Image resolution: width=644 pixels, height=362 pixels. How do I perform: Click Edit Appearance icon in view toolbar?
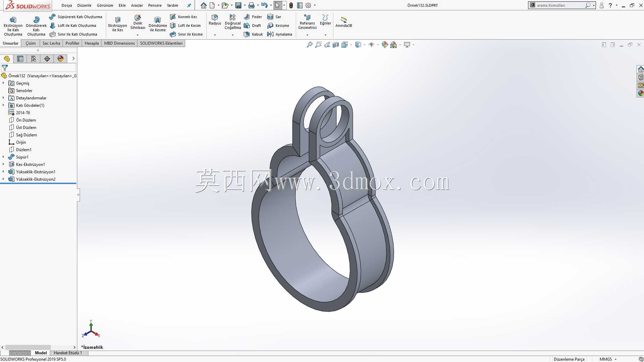pyautogui.click(x=385, y=45)
